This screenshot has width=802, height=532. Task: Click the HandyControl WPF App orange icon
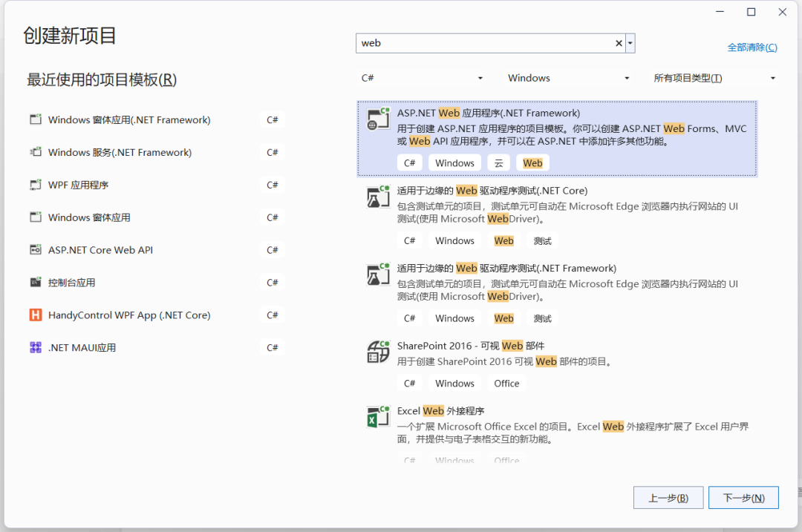[36, 315]
